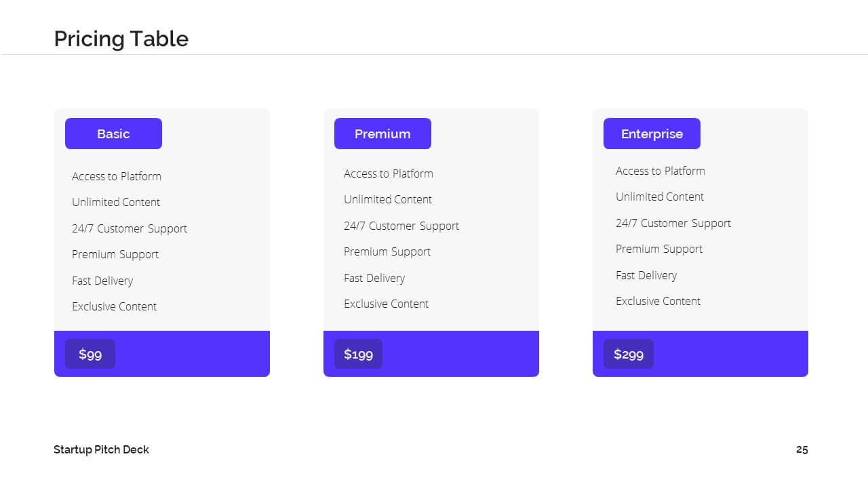This screenshot has width=868, height=488.
Task: Click Exclusive Content in Enterprise card
Action: [658, 301]
